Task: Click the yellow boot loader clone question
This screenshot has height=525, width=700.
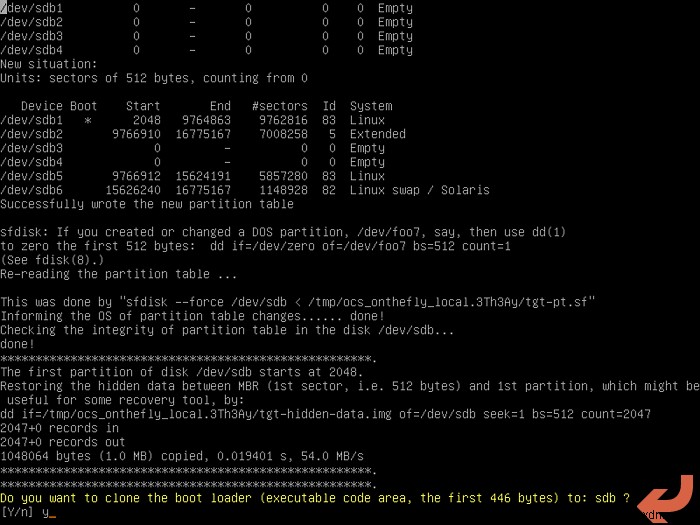Action: 315,498
